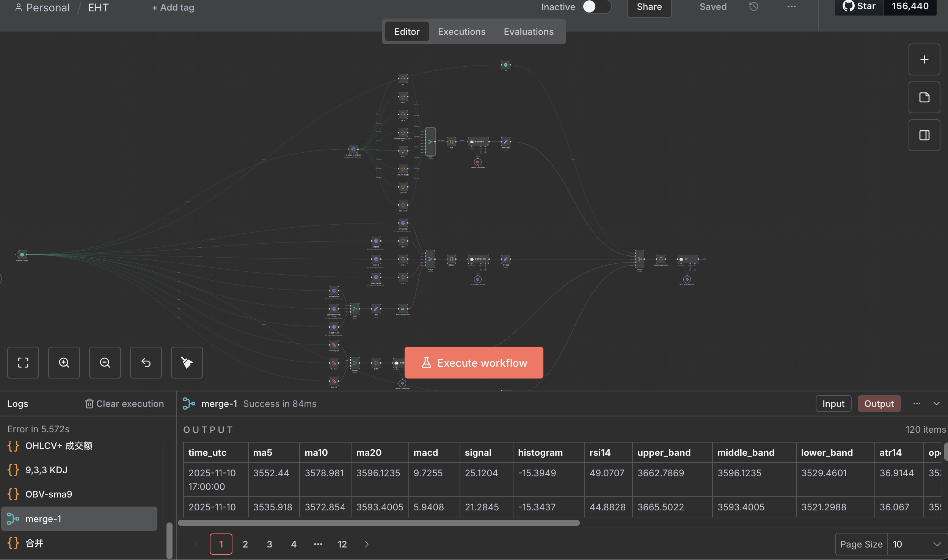Click the zoom to fit canvas icon
948x560 pixels.
point(23,363)
